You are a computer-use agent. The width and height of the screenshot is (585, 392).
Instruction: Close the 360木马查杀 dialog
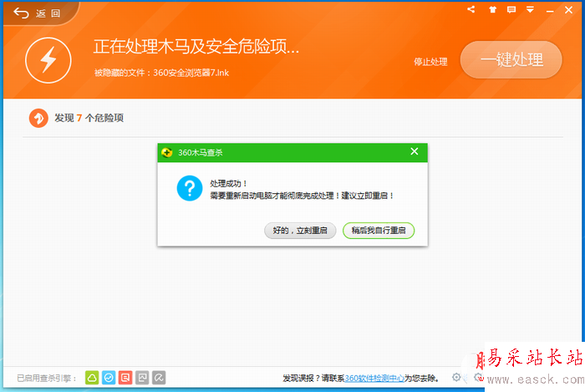coord(415,151)
